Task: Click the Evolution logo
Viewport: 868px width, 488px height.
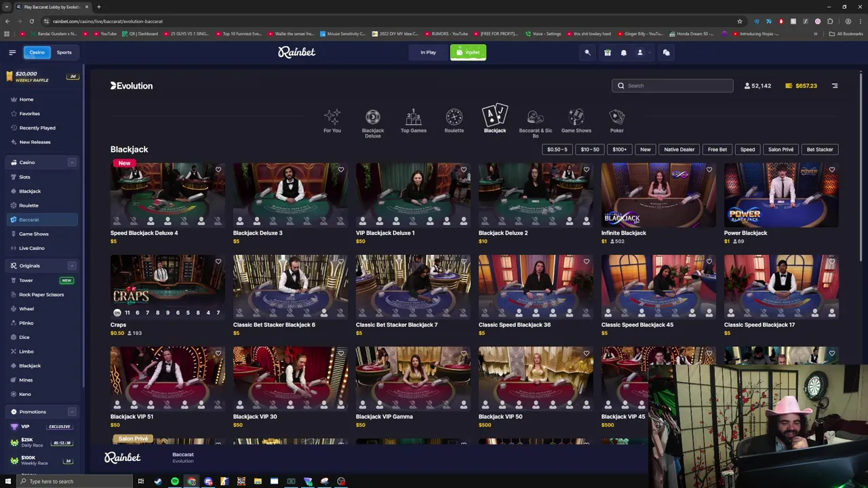Action: pos(132,85)
